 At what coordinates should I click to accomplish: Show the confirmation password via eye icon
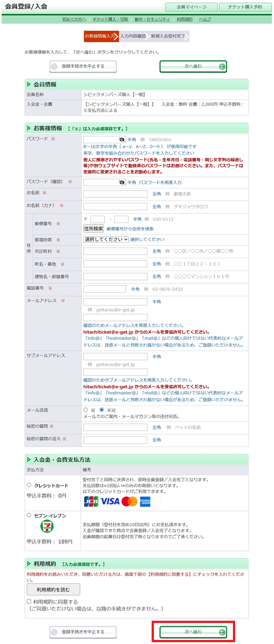point(121,182)
